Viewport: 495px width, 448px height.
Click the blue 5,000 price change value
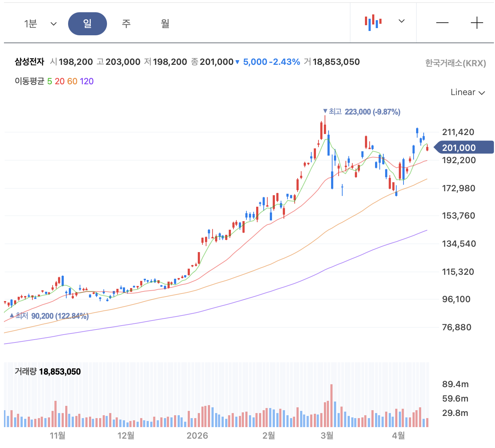click(255, 62)
